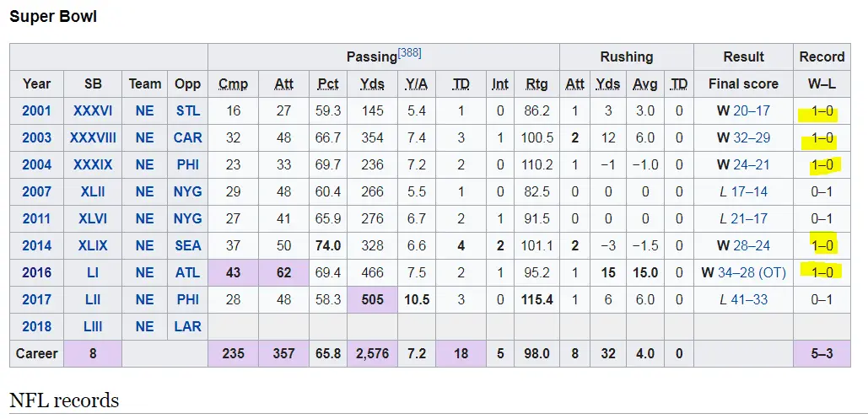Open footnote reference 388 beside Passing
Viewport: 868px width, 419px height.
tap(409, 53)
